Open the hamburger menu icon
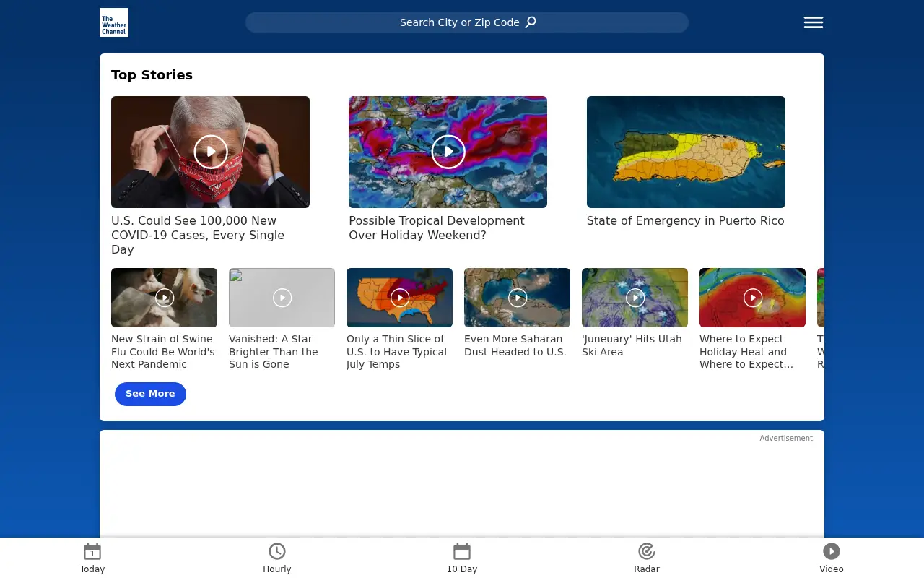This screenshot has height=578, width=924. (x=814, y=22)
